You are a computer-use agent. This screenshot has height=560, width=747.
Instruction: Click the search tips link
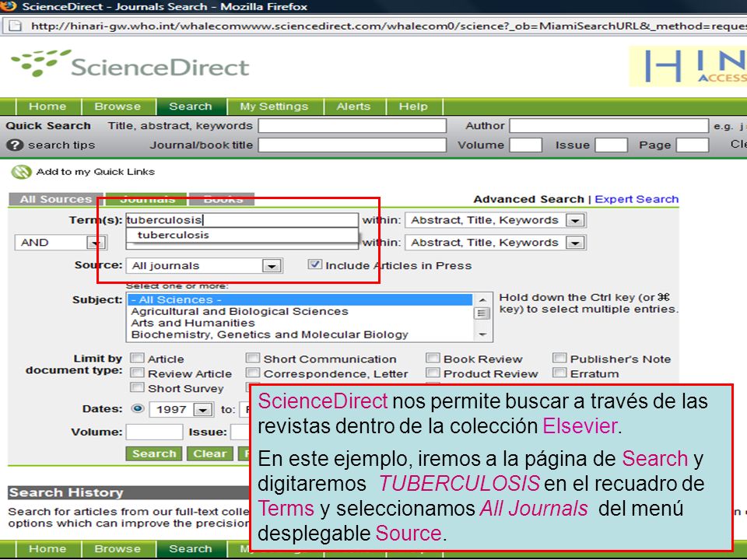pyautogui.click(x=61, y=145)
